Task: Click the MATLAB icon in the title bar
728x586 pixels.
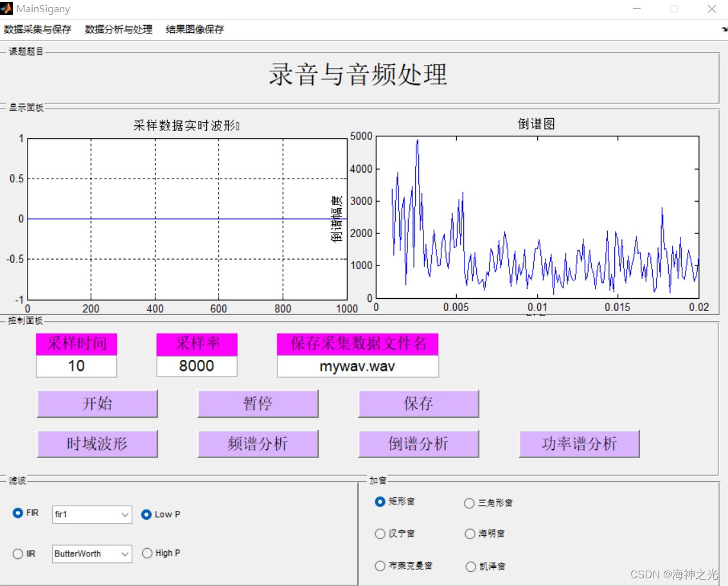Action: pos(6,8)
